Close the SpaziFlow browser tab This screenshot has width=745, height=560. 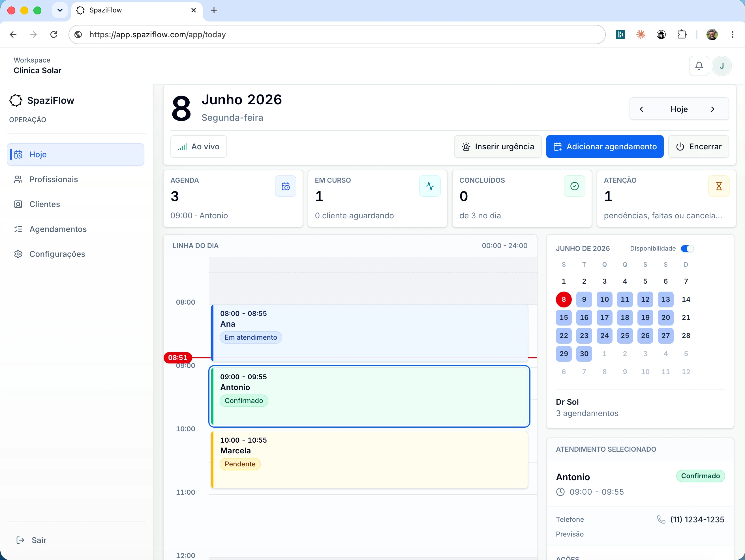(x=194, y=10)
